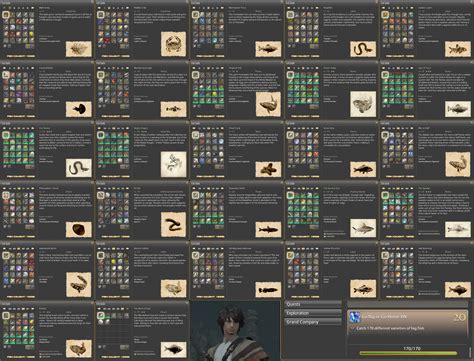
Task: Click the pale branching coral illustration
Action: (173, 164)
